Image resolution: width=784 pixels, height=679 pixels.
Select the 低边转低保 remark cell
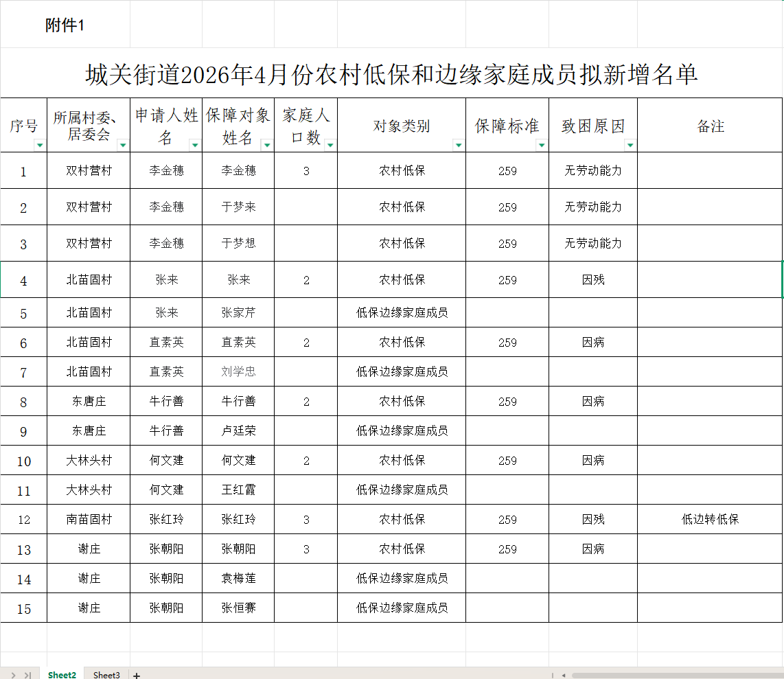pos(710,520)
